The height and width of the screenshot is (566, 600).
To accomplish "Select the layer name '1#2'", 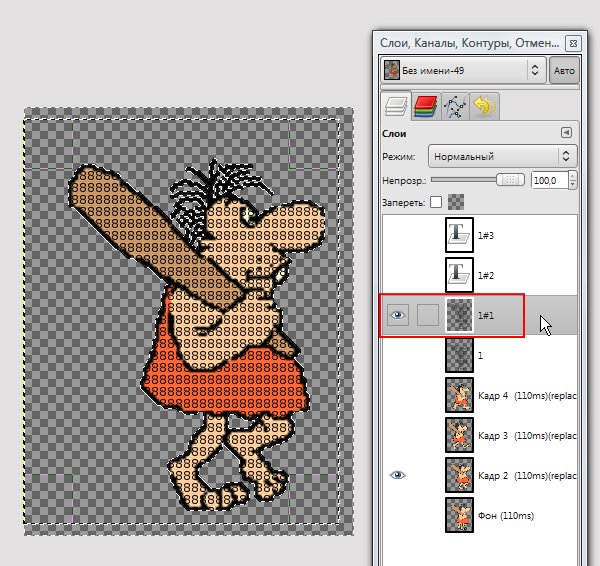I will pyautogui.click(x=486, y=276).
